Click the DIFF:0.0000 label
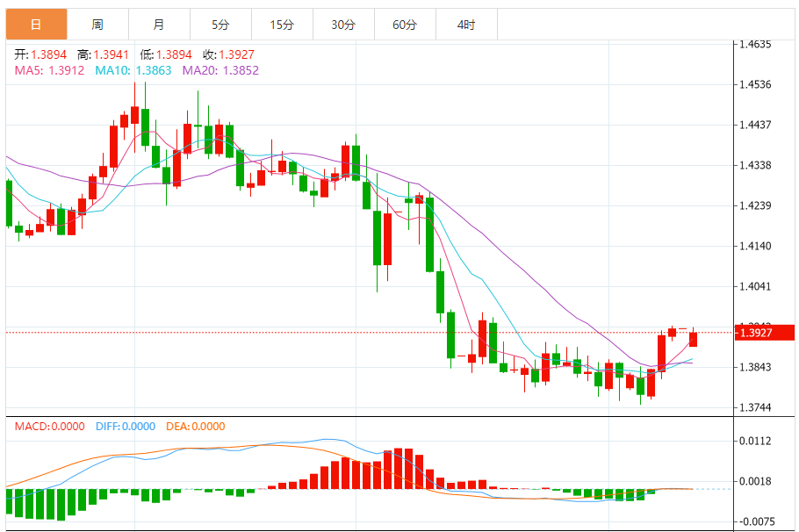 pos(126,427)
